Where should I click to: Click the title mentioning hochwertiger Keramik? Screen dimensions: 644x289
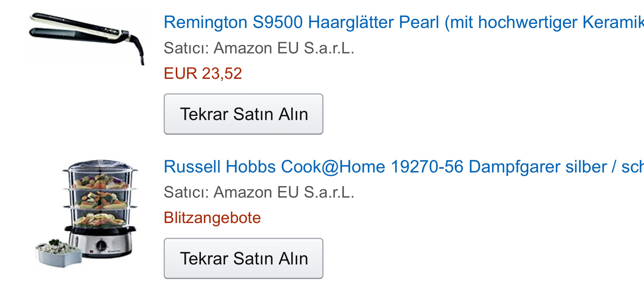(404, 23)
